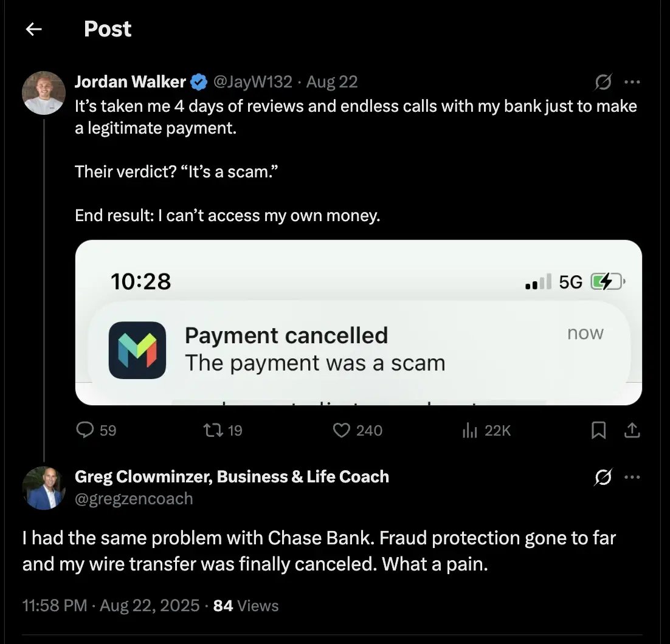Like Jordan Walker's post
This screenshot has width=670, height=644.
point(343,430)
